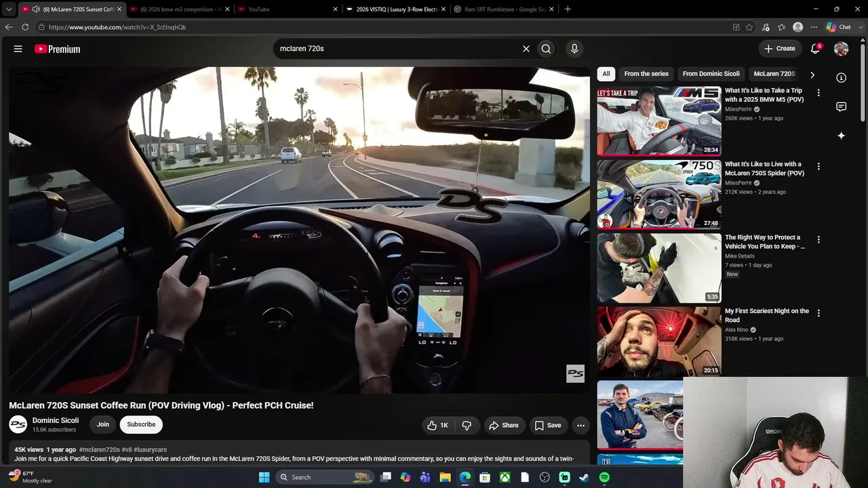Open more actions menu under the video
The height and width of the screenshot is (488, 868).
(580, 426)
